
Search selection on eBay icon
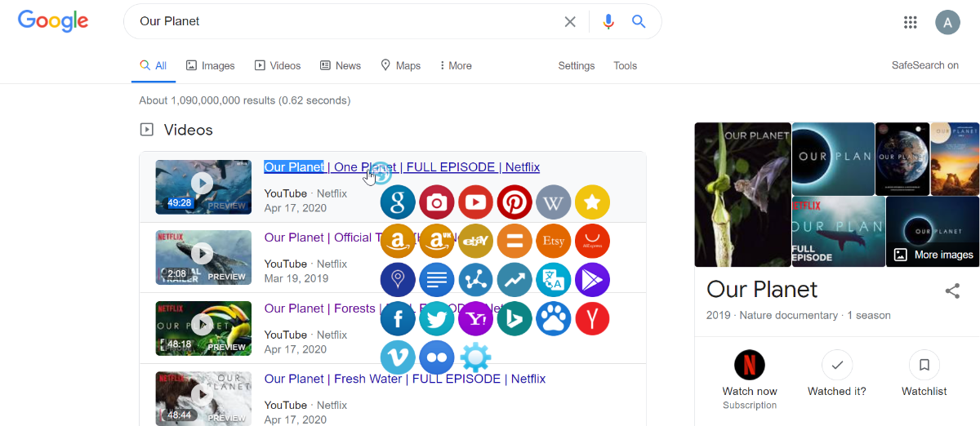point(475,241)
